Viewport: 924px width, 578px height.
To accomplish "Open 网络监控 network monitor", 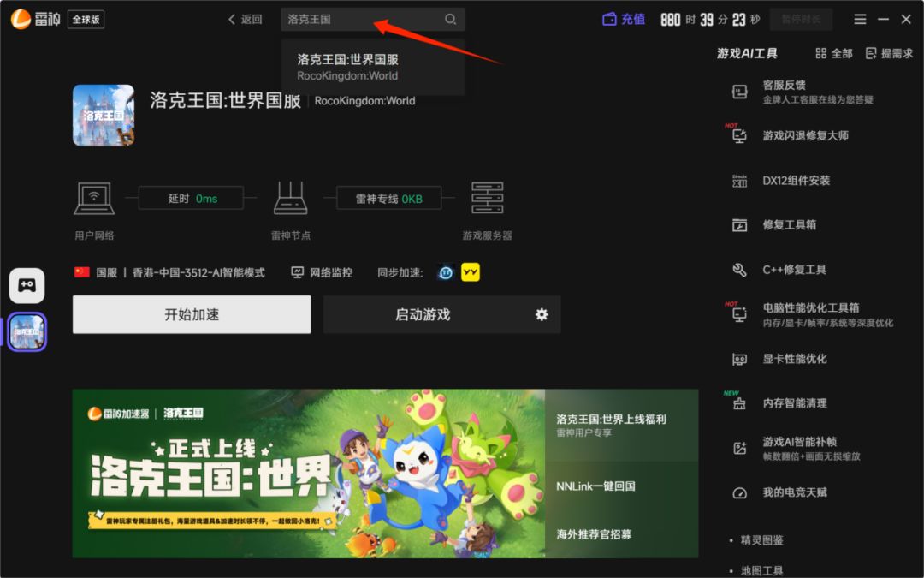I will (x=322, y=272).
